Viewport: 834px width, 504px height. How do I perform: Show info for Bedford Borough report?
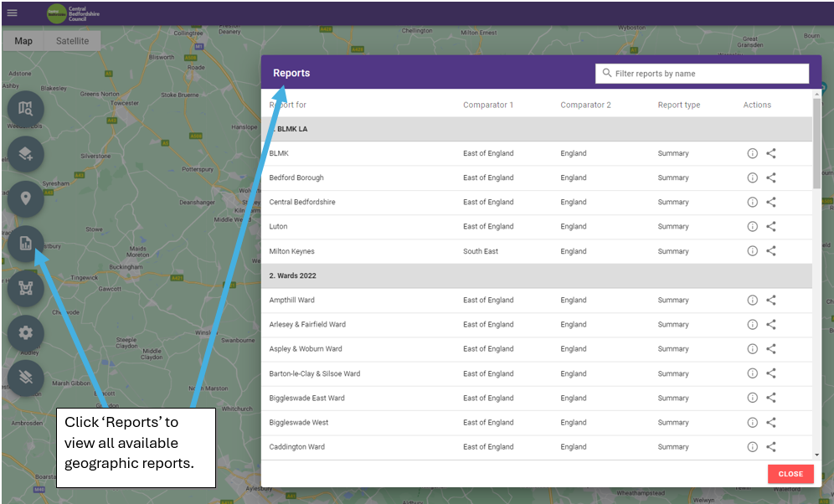click(752, 177)
